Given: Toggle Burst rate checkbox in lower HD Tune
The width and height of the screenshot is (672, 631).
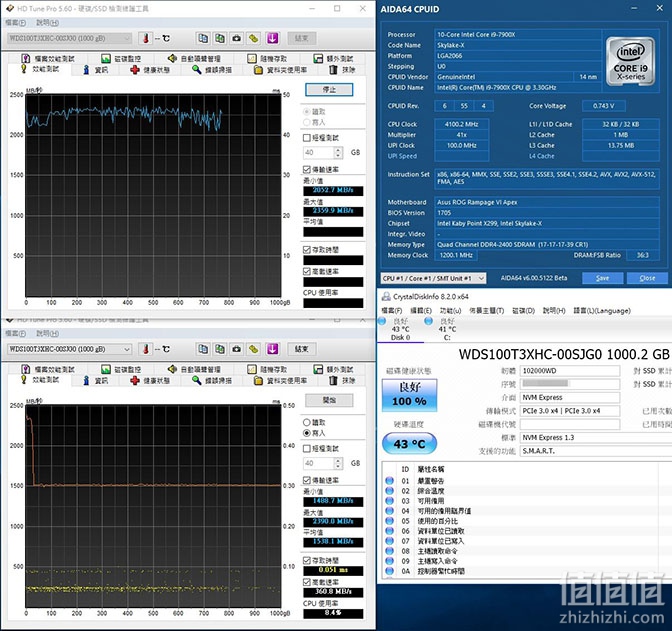Looking at the screenshot, I should pyautogui.click(x=306, y=582).
